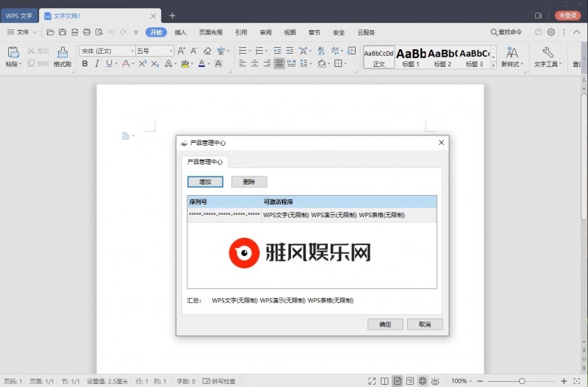Toggle page layout view in status bar

397,381
